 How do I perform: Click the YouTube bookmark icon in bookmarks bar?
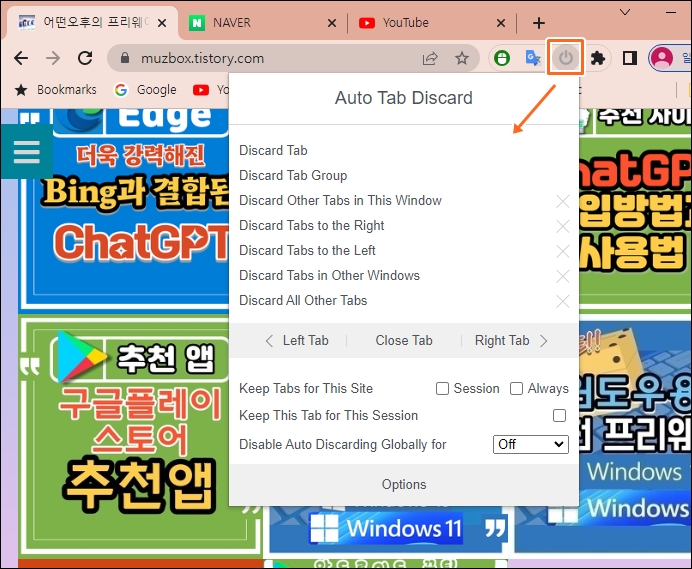pos(201,90)
